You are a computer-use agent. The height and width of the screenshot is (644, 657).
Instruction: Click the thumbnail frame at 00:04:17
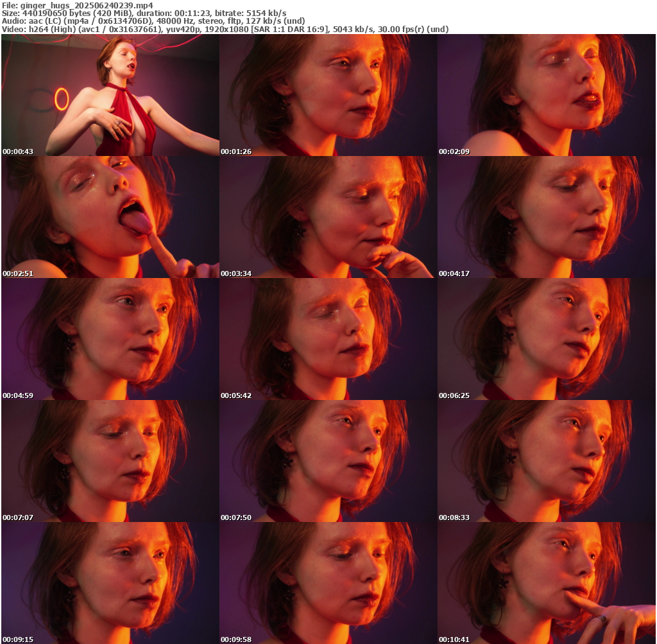[x=546, y=217]
